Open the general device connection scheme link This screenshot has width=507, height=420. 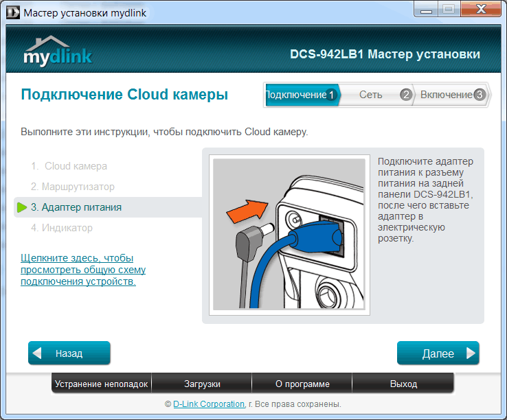tap(83, 270)
